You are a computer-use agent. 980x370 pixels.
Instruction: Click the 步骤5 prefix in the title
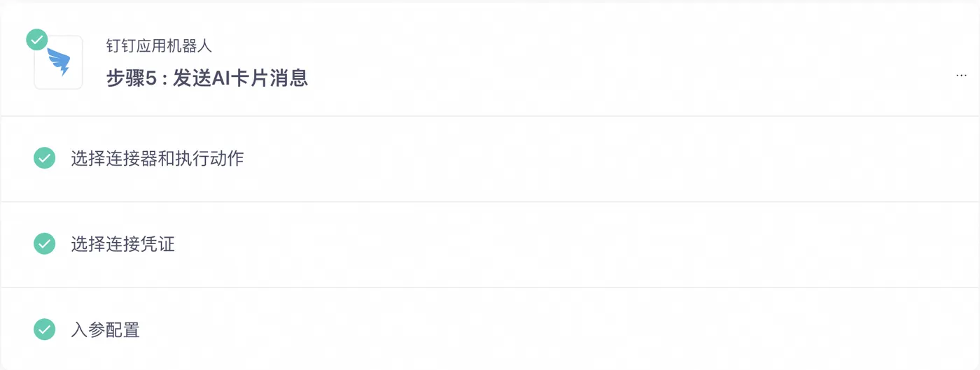point(130,78)
